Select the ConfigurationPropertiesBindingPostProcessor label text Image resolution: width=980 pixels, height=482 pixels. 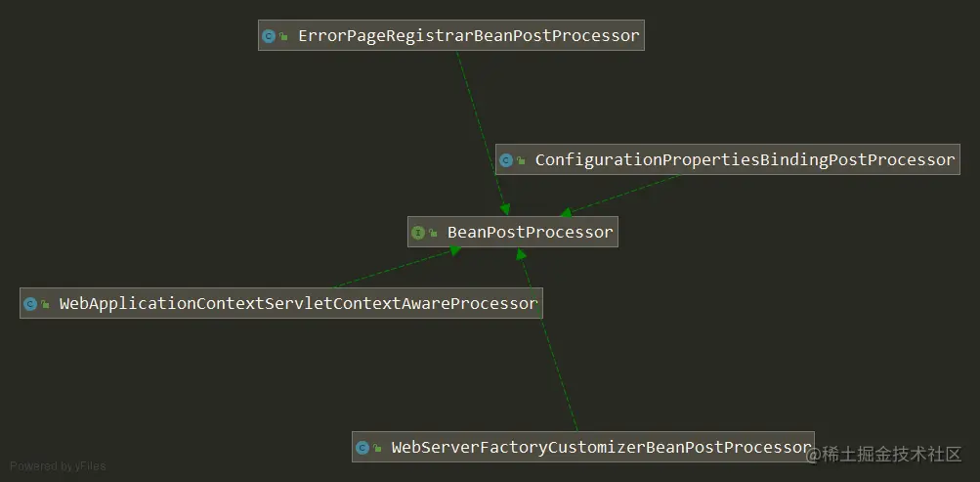[745, 160]
